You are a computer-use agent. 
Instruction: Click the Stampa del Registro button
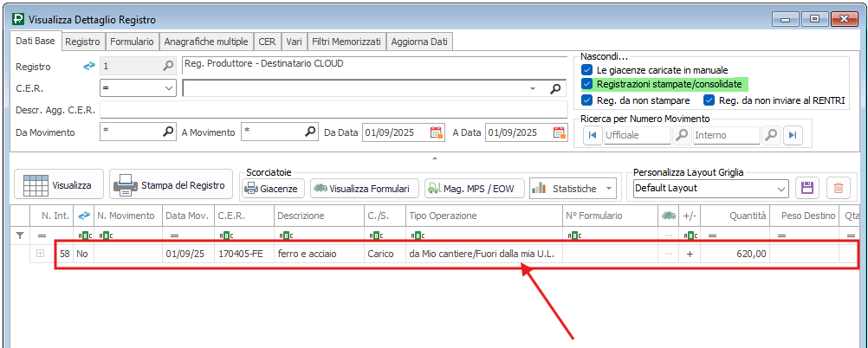tap(171, 185)
